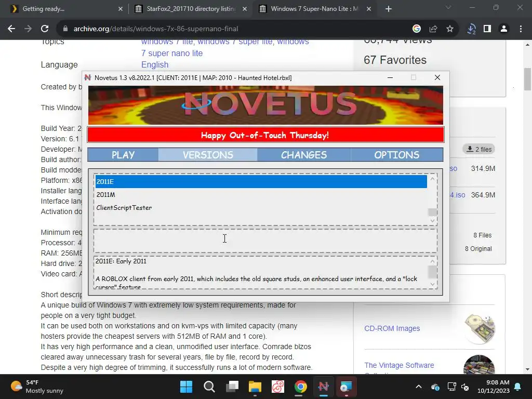The image size is (532, 399).
Task: Open Chrome three-dot menu
Action: [521, 29]
